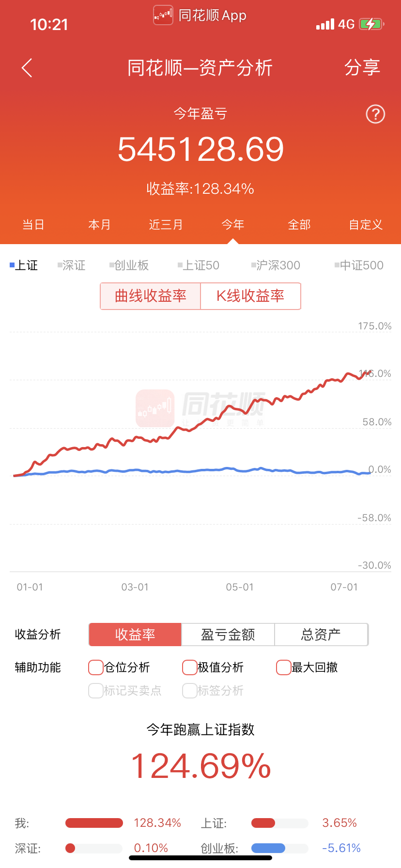Switch to the 全部 period tab

point(299,225)
